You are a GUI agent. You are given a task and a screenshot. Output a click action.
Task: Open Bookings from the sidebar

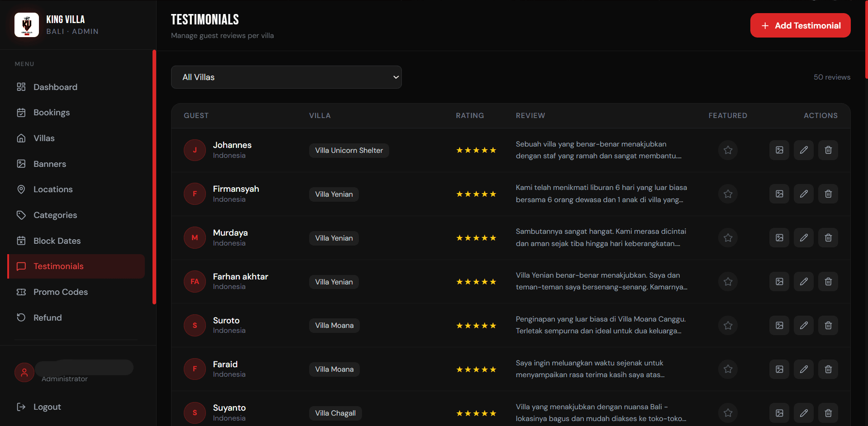[x=76, y=113]
